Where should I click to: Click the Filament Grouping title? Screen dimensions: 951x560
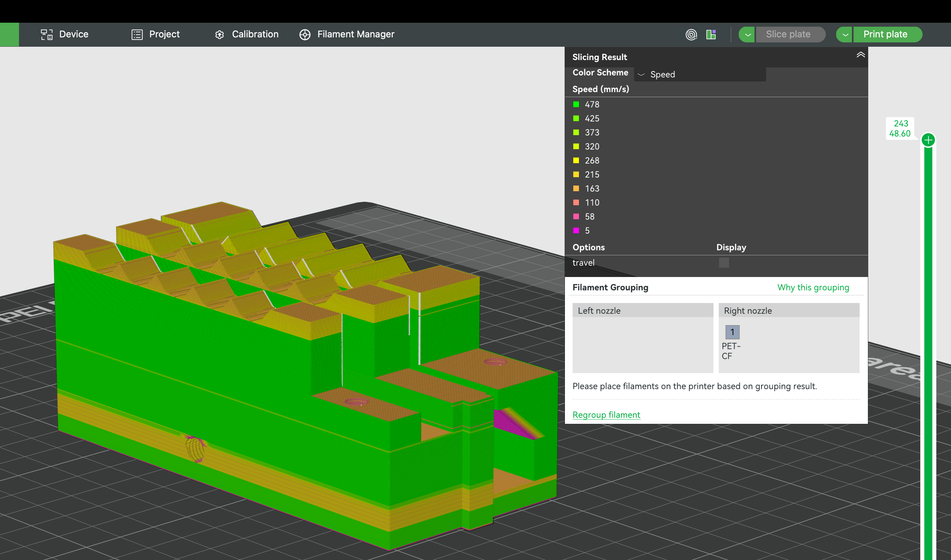(x=610, y=288)
